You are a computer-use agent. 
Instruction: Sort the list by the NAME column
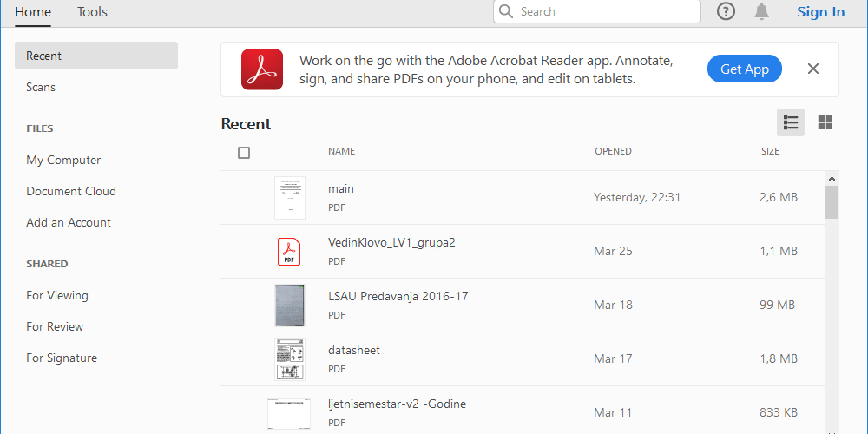(x=341, y=151)
